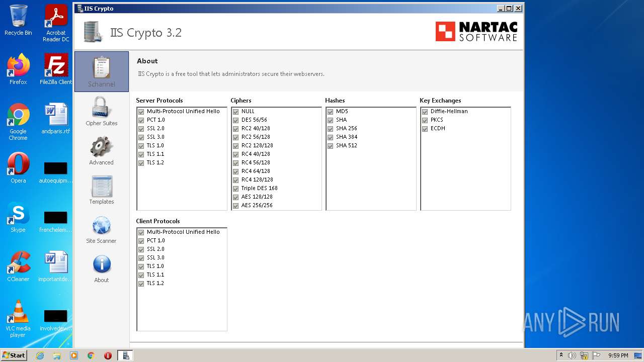Open CCleaner desktop shortcut

[x=18, y=266]
